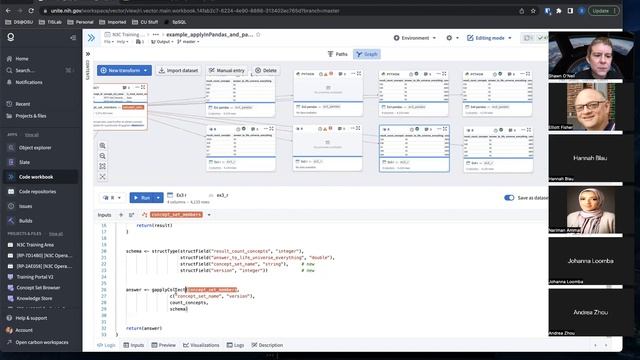Switch to the Inputs tab
This screenshot has height=360, width=640.
point(134,345)
